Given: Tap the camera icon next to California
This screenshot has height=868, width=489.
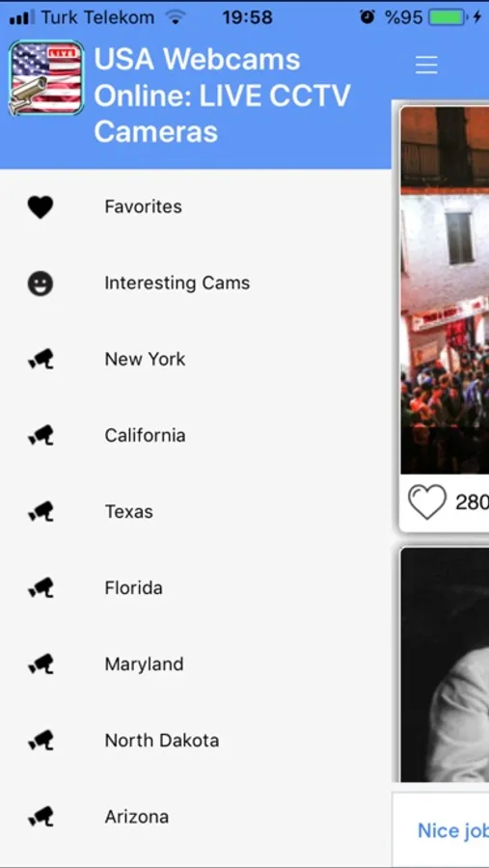Looking at the screenshot, I should click(x=41, y=436).
